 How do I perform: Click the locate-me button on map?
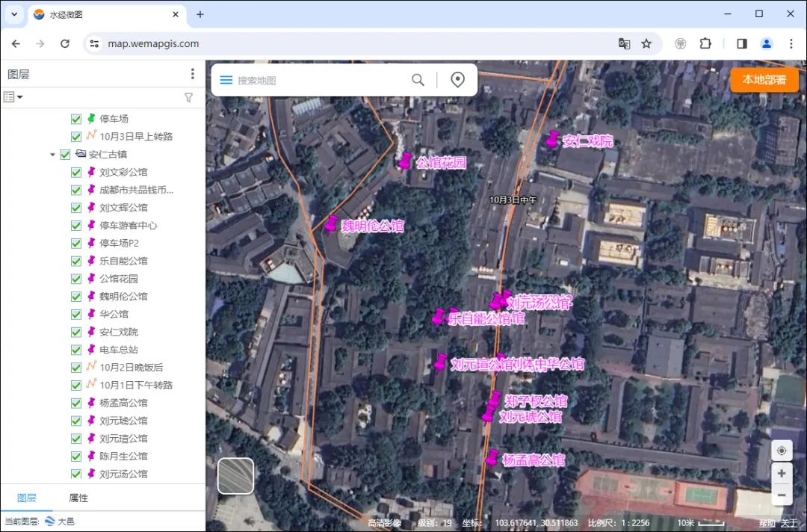782,451
